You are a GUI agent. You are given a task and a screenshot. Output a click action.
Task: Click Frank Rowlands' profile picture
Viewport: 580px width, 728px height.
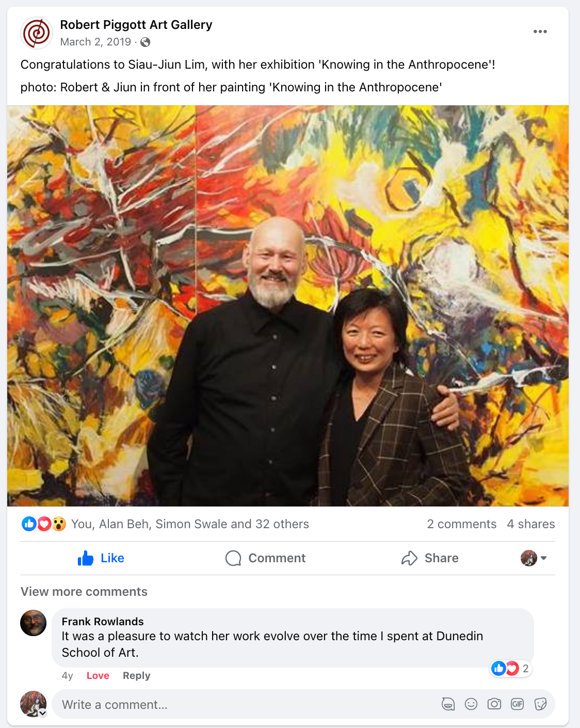coord(34,623)
